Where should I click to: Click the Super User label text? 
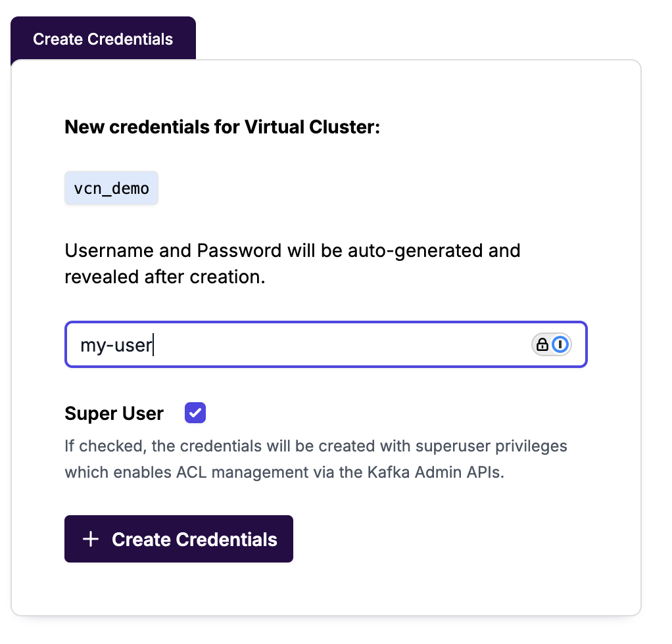(x=114, y=414)
